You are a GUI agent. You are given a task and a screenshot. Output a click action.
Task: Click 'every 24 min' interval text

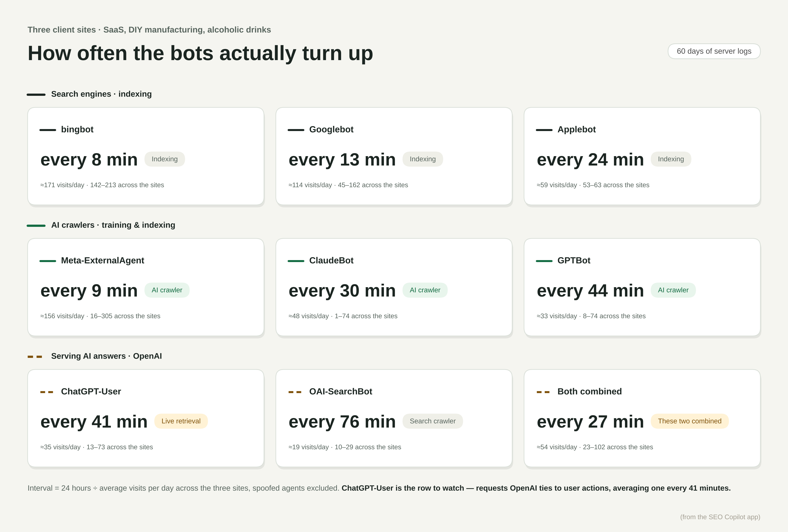[x=590, y=159]
